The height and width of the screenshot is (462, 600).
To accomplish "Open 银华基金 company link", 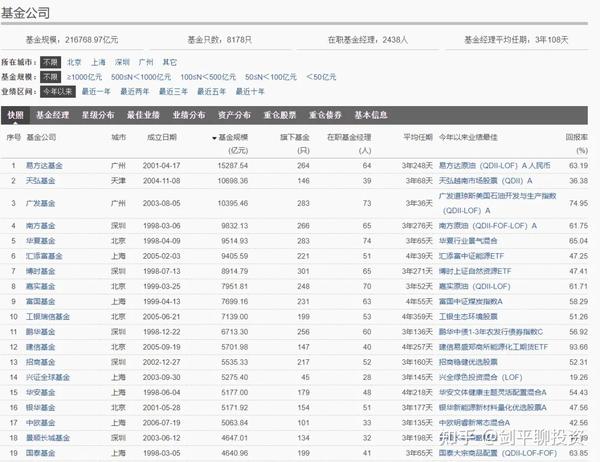I will (41, 408).
